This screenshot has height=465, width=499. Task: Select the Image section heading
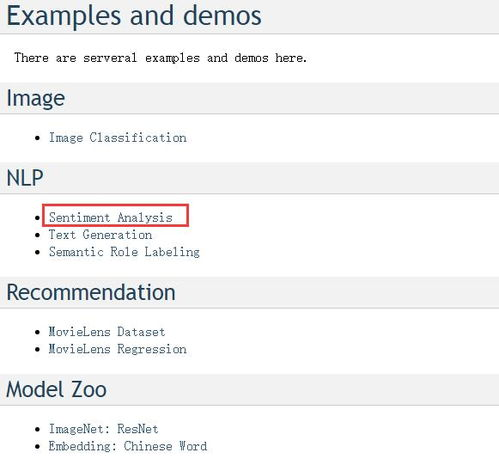coord(36,98)
